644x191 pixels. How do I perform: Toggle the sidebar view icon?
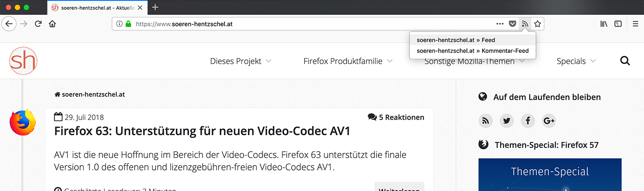(618, 24)
